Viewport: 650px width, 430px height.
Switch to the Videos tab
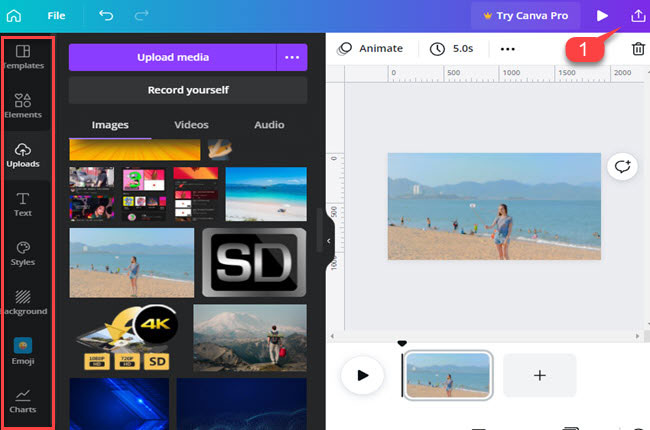pyautogui.click(x=191, y=125)
